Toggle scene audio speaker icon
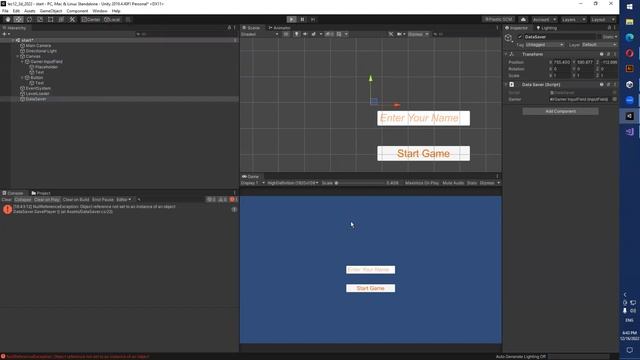 (305, 34)
